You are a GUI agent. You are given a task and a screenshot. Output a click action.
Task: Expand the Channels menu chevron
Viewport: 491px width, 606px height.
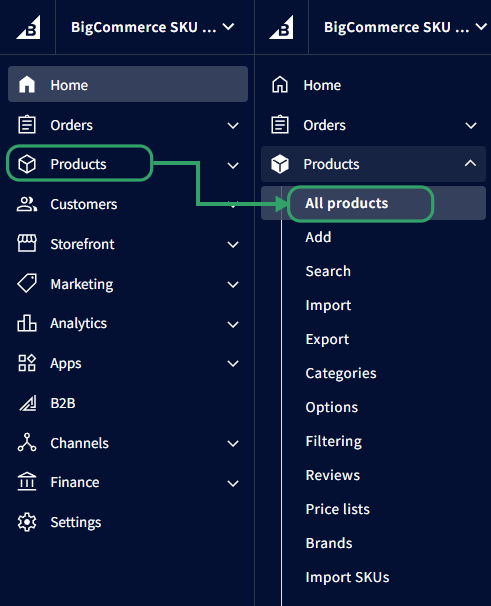[x=233, y=443]
